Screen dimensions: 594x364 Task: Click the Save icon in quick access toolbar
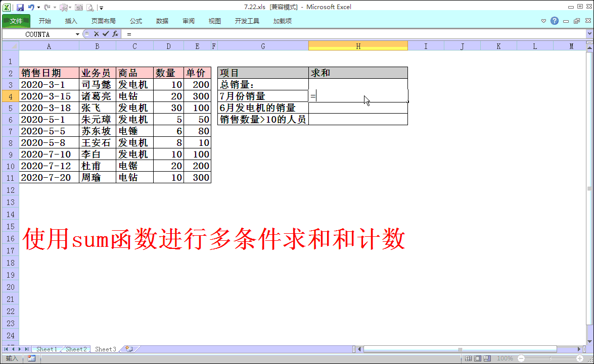(x=20, y=7)
